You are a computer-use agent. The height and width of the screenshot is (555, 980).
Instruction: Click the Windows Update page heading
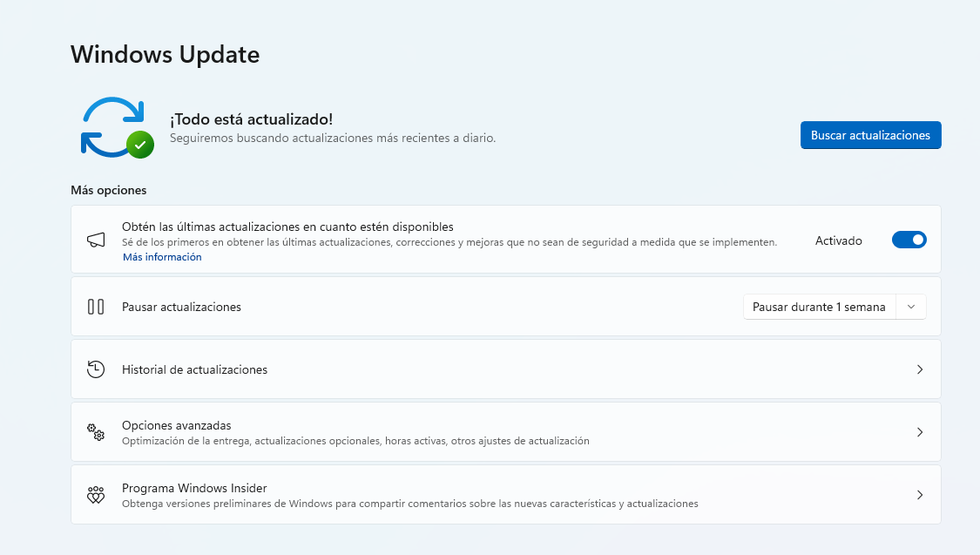pos(165,54)
